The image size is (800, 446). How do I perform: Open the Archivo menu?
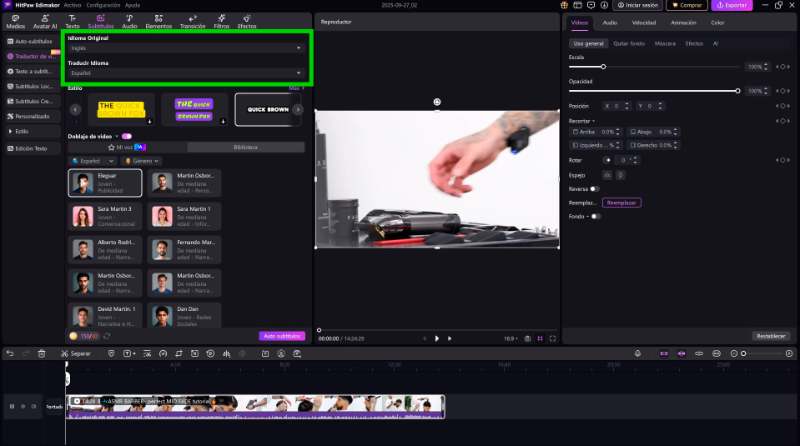click(72, 5)
